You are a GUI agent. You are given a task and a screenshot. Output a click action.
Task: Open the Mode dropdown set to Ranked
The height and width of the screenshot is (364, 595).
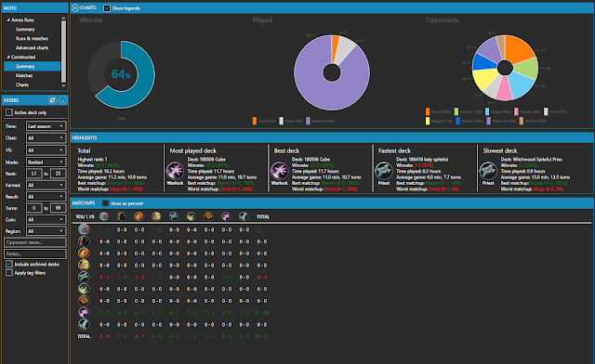(46, 162)
